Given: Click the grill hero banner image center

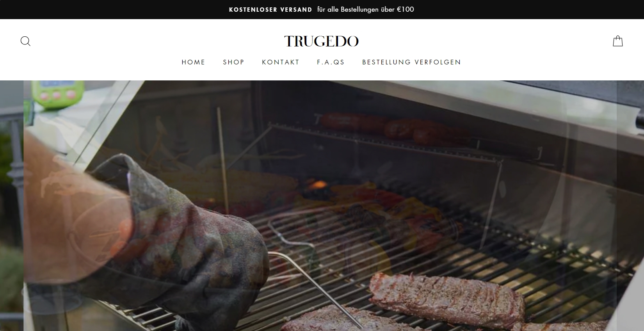Looking at the screenshot, I should (320, 206).
